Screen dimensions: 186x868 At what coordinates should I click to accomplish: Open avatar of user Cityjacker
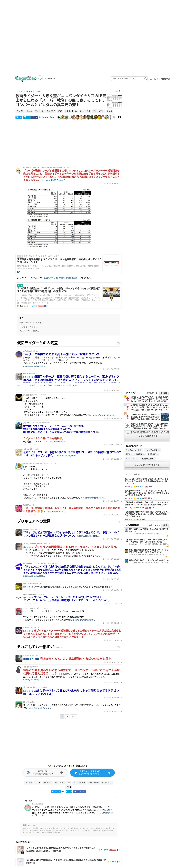pos(19,566)
